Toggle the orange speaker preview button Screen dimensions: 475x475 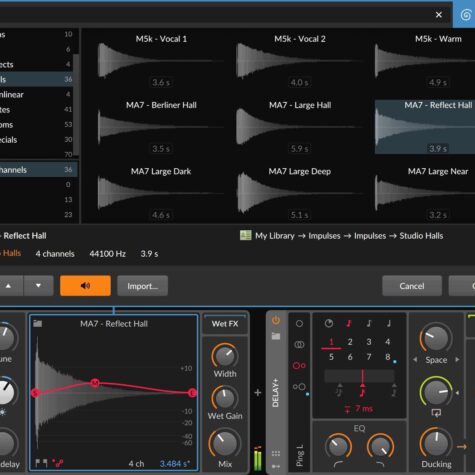[x=85, y=286]
